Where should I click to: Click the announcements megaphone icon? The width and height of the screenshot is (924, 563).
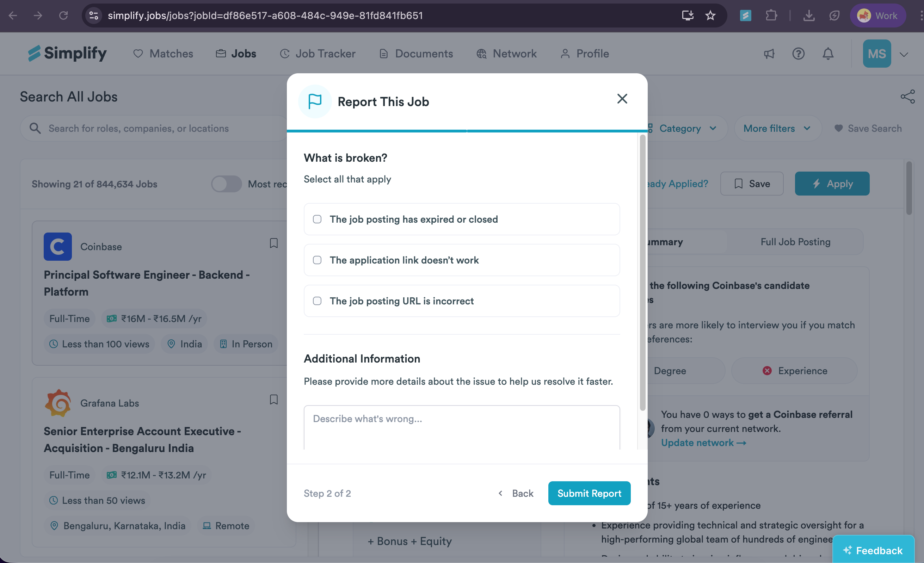pyautogui.click(x=769, y=54)
